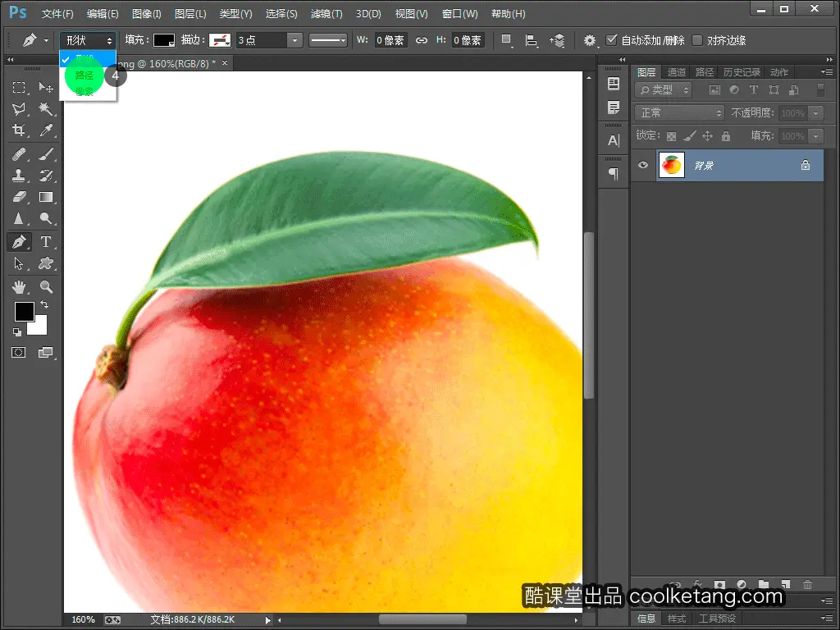840x630 pixels.
Task: Select the Healing Brush tool
Action: tap(19, 154)
